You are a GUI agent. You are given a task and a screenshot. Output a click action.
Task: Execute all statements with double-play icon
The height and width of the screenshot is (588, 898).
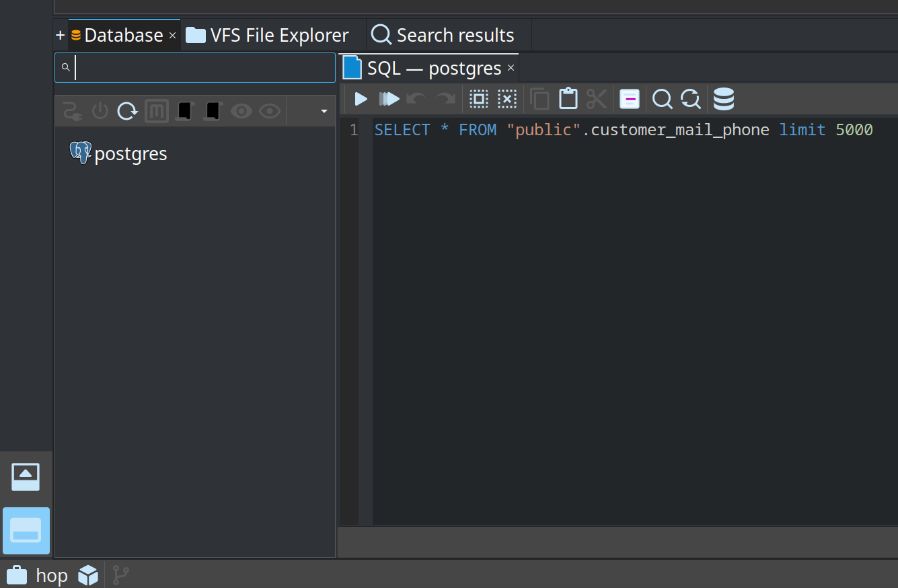click(x=389, y=100)
